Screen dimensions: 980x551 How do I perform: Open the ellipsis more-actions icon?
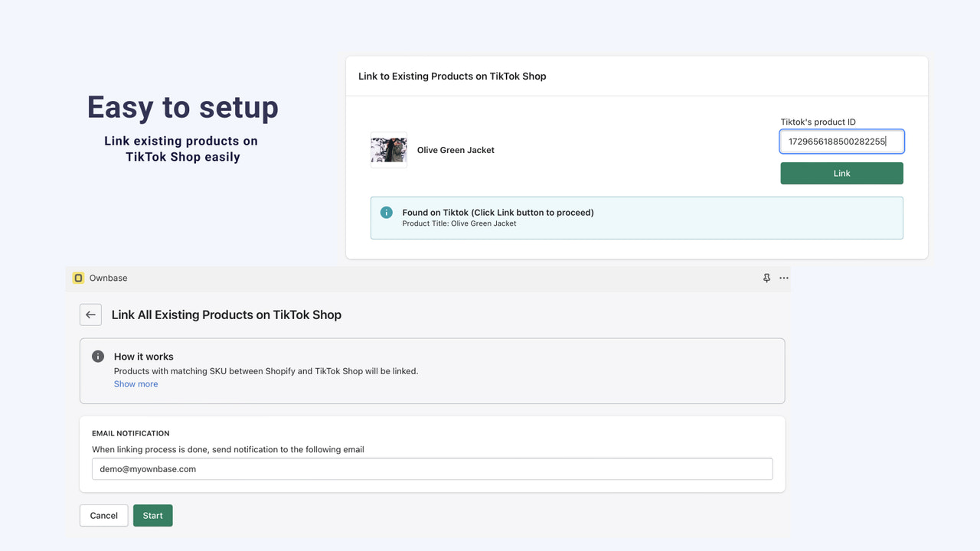point(783,278)
